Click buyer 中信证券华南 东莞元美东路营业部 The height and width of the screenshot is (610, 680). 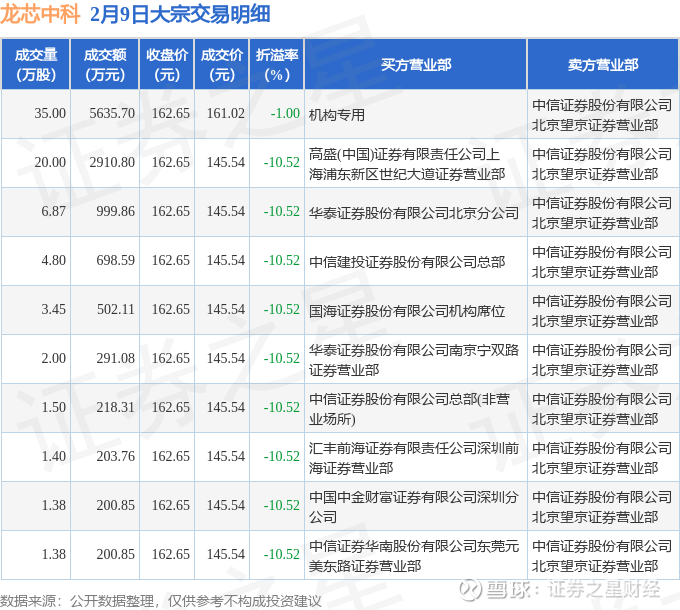click(414, 556)
